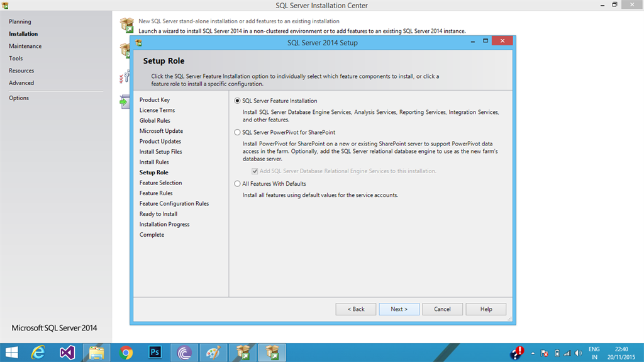Screen dimensions: 644x362
Task: Click Product Updates step in wizard list
Action: click(160, 141)
